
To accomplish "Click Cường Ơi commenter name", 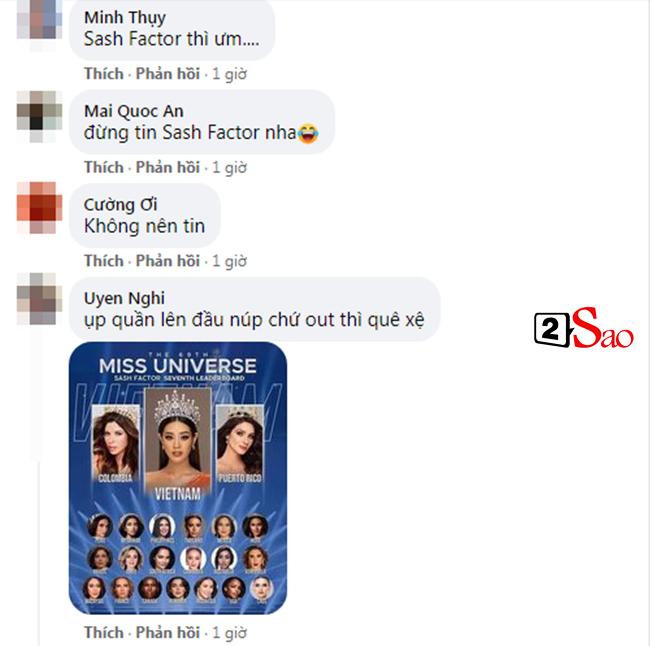I will pyautogui.click(x=121, y=204).
